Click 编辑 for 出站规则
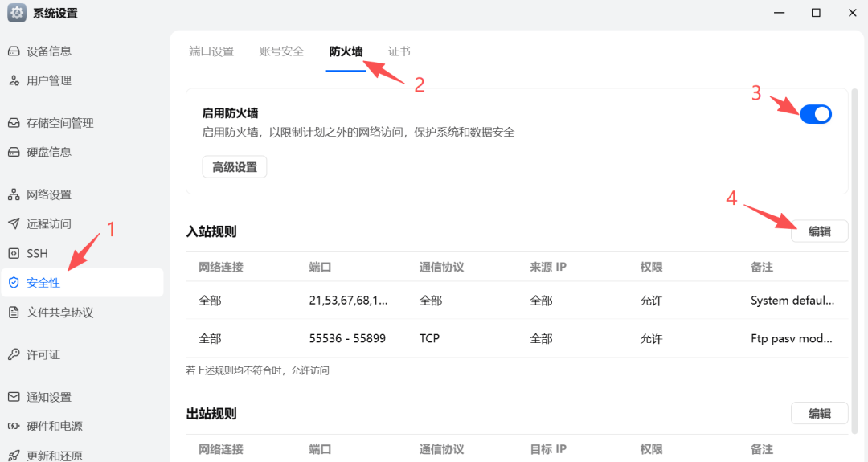The height and width of the screenshot is (462, 868). tap(819, 413)
